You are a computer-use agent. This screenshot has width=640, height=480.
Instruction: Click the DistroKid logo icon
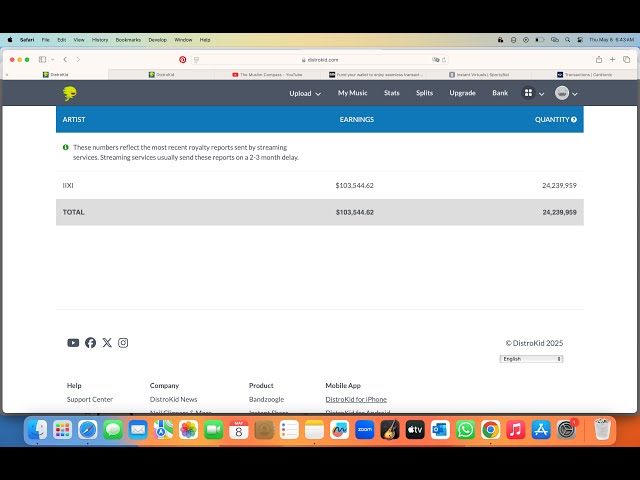tap(70, 93)
